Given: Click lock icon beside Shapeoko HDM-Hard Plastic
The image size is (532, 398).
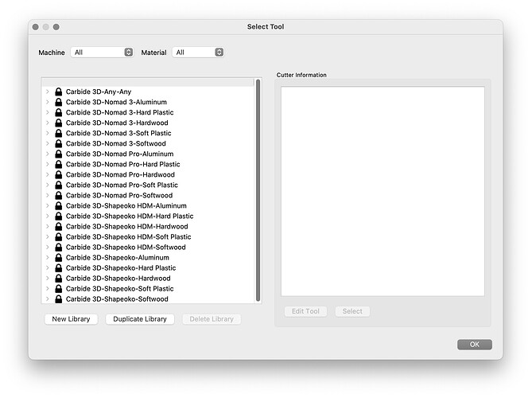Looking at the screenshot, I should pos(59,216).
